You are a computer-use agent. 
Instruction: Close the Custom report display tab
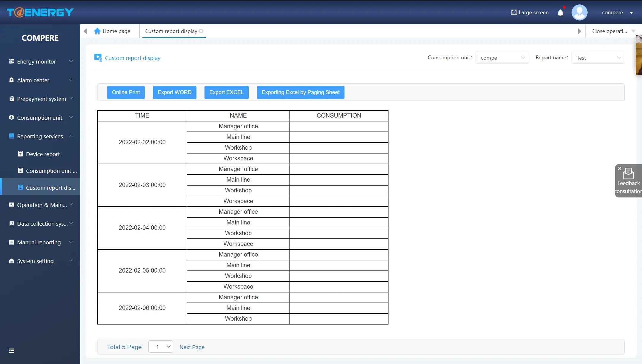[x=201, y=31]
